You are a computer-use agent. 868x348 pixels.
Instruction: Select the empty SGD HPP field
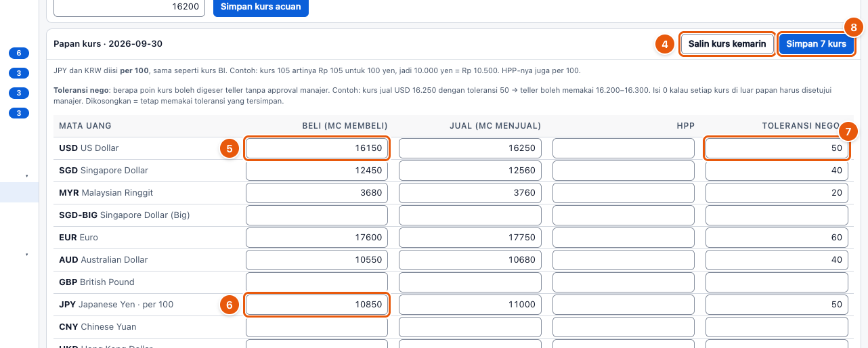[x=624, y=171]
